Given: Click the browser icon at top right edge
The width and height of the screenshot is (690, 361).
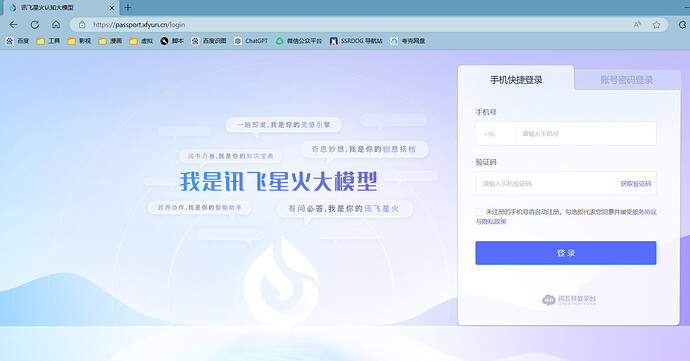Looking at the screenshot, I should coord(683,25).
